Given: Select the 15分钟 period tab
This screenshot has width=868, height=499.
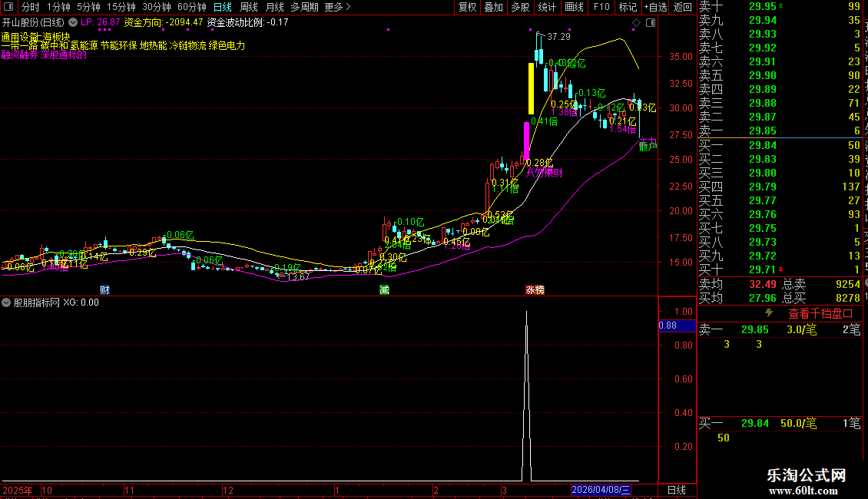Looking at the screenshot, I should coord(121,7).
